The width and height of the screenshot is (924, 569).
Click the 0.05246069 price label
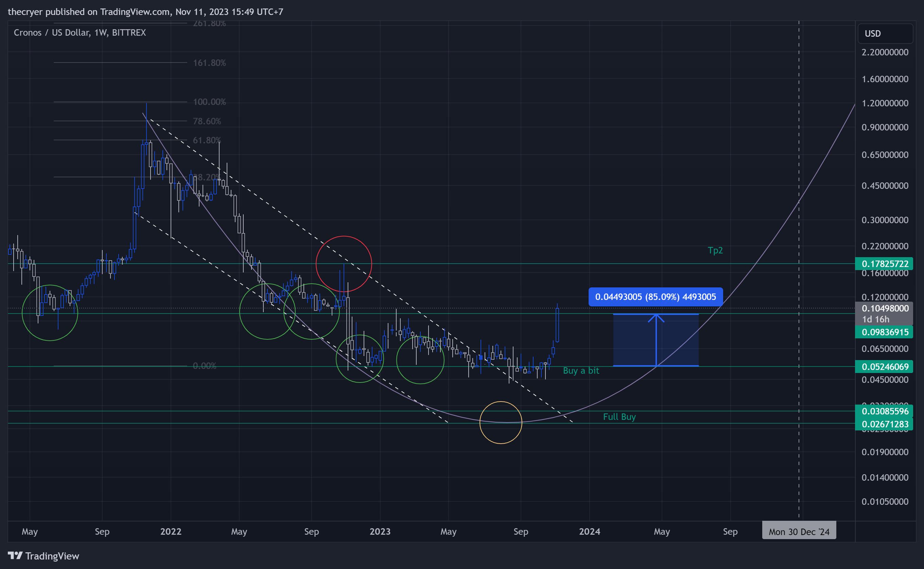click(885, 367)
